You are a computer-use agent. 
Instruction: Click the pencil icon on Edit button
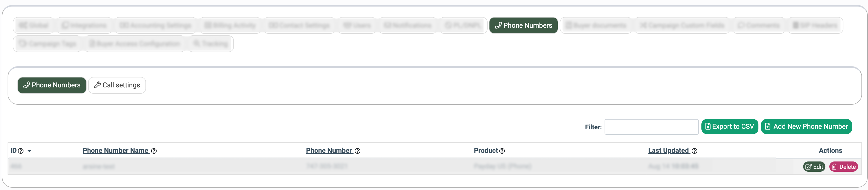[808, 167]
